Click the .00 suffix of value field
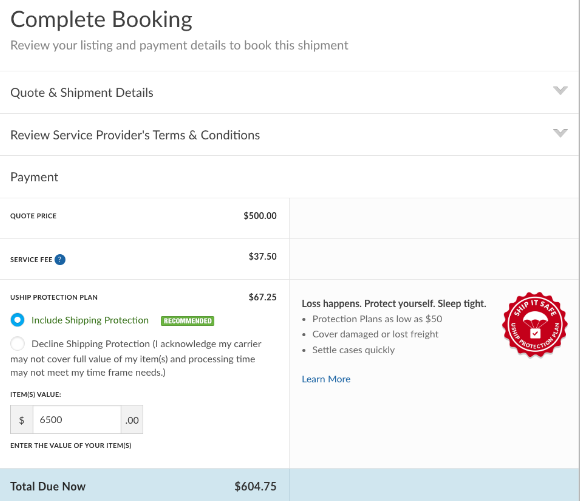Screen dimensions: 582x501 coord(132,420)
